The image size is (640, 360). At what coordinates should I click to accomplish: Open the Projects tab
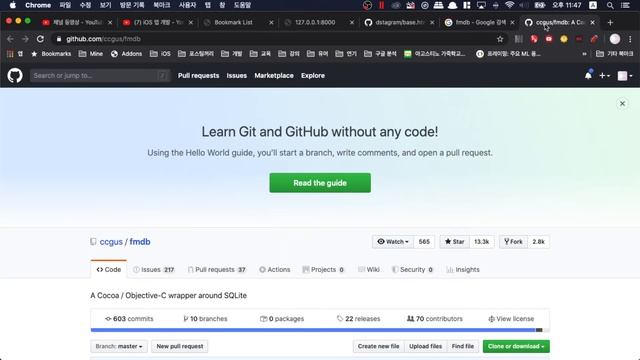(x=323, y=269)
